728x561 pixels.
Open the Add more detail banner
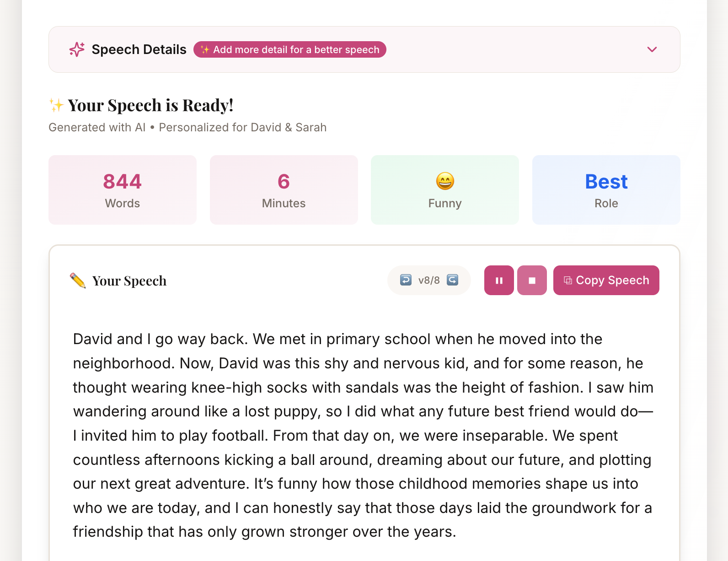tap(290, 49)
